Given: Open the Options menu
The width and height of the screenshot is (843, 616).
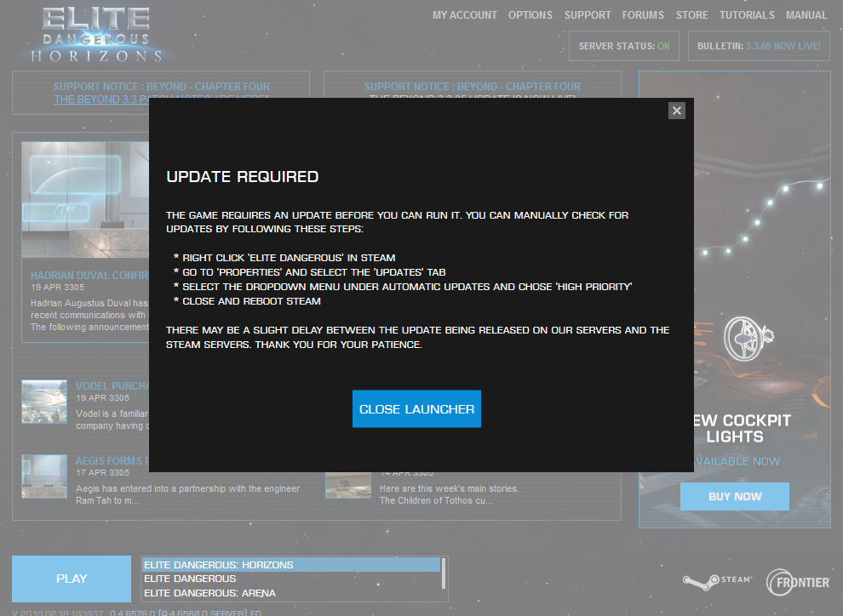Looking at the screenshot, I should (530, 15).
